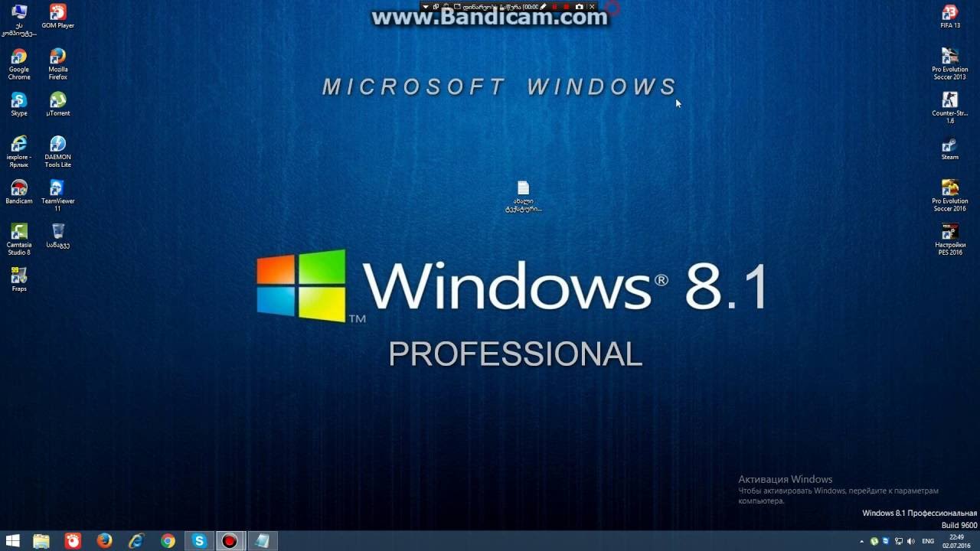
Task: Select the µTorrent desktop icon
Action: coord(57,104)
